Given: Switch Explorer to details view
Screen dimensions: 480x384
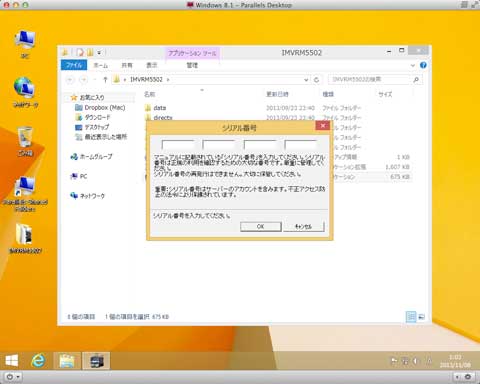Looking at the screenshot, I should [411, 317].
